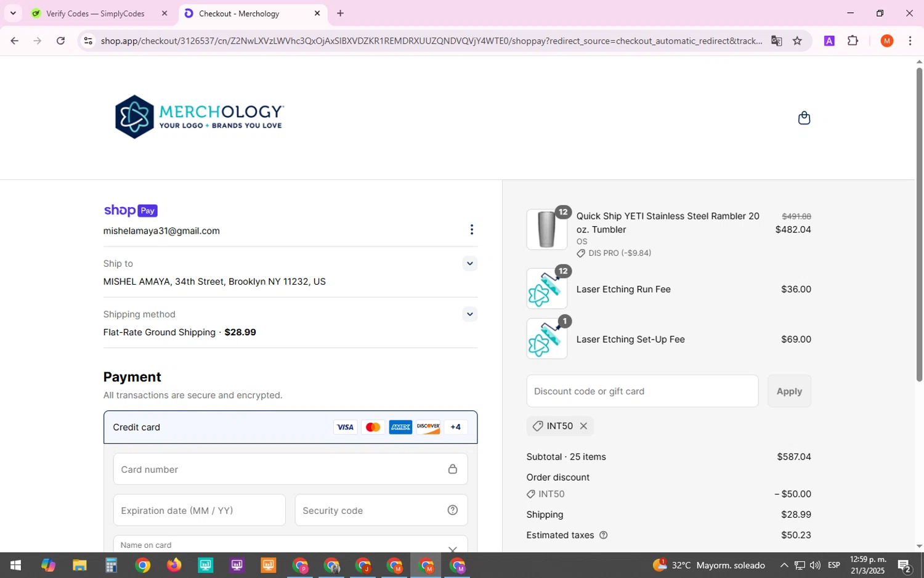Show estimated taxes info tooltip
Screen dimensions: 924x578
604,535
